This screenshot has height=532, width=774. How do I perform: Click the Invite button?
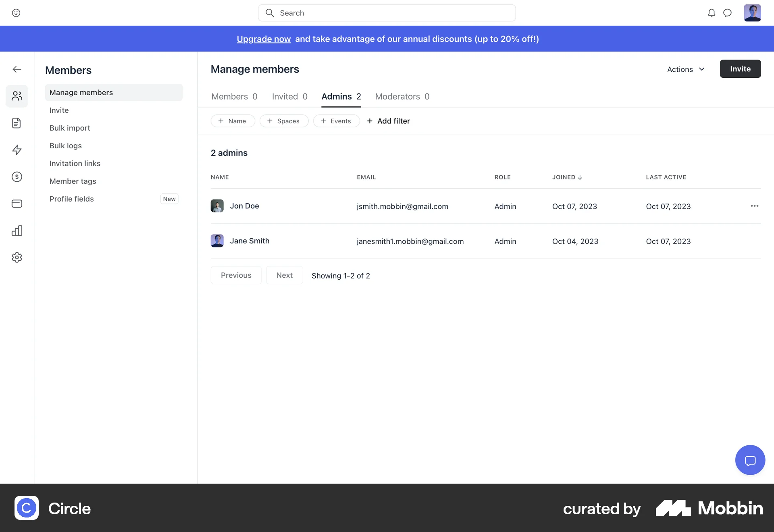point(740,69)
